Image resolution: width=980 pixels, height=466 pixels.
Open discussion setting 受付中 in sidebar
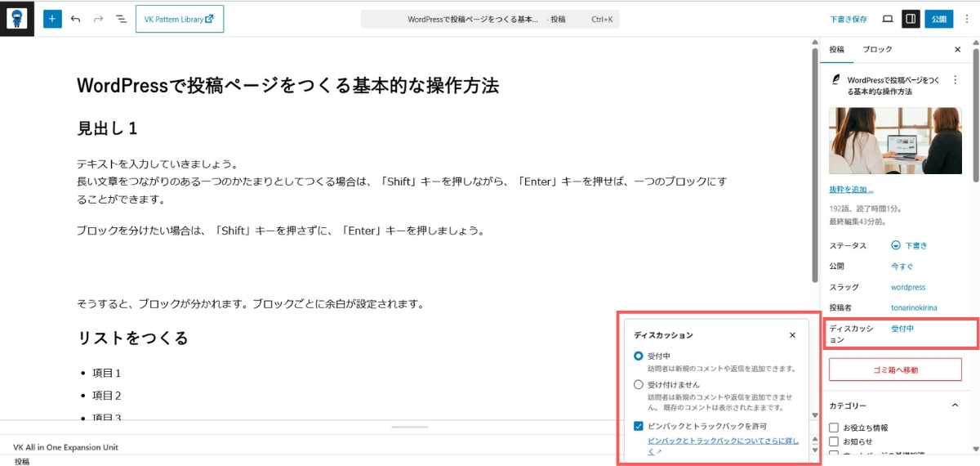pyautogui.click(x=902, y=329)
